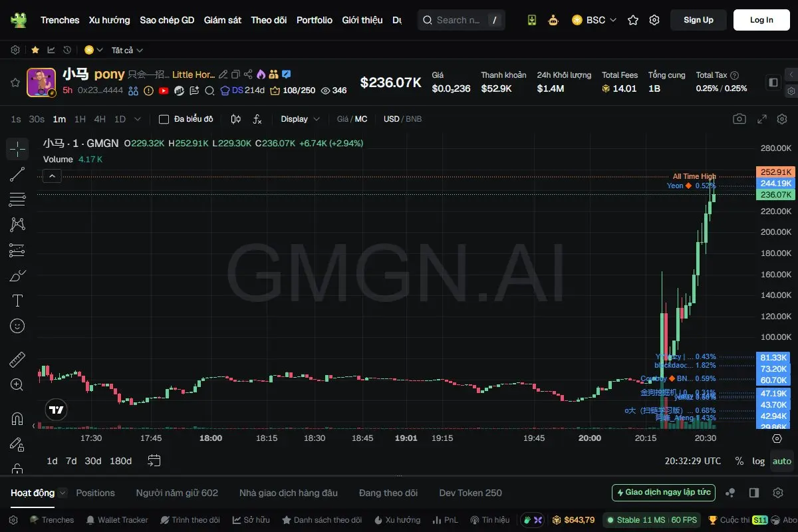Viewport: 798px width, 532px height.
Task: Click the Log In button
Action: [x=761, y=20]
